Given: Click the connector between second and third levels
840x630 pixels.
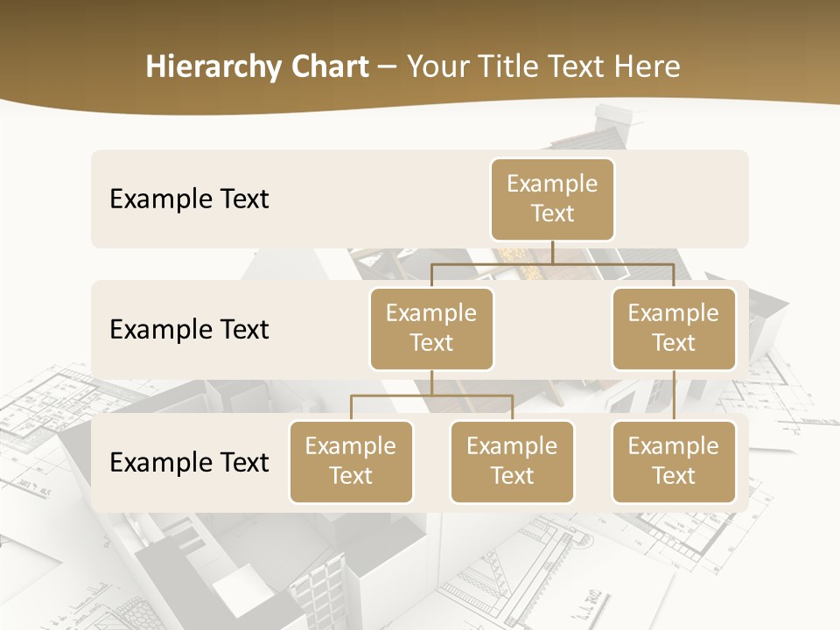Looking at the screenshot, I should click(x=431, y=385).
